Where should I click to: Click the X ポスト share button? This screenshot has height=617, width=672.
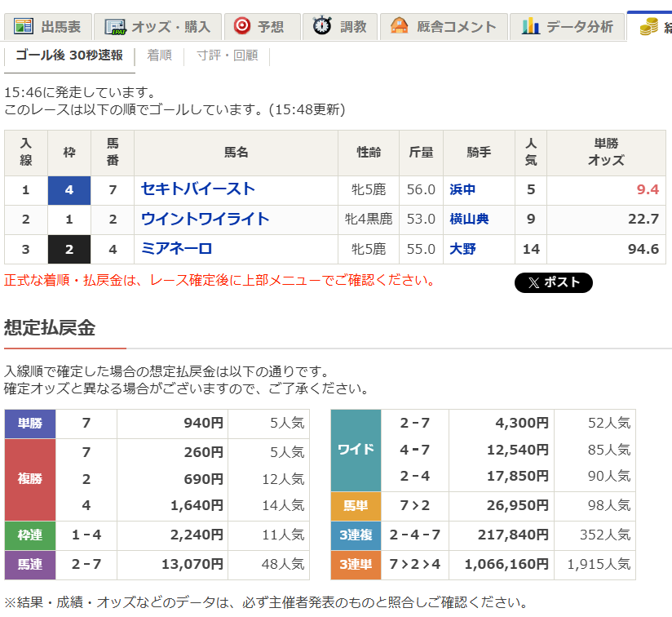point(553,282)
